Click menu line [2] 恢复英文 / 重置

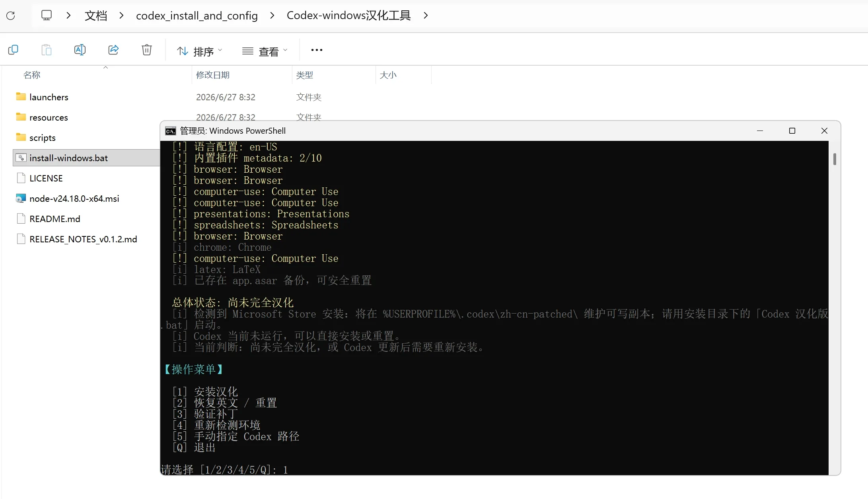[x=225, y=403]
